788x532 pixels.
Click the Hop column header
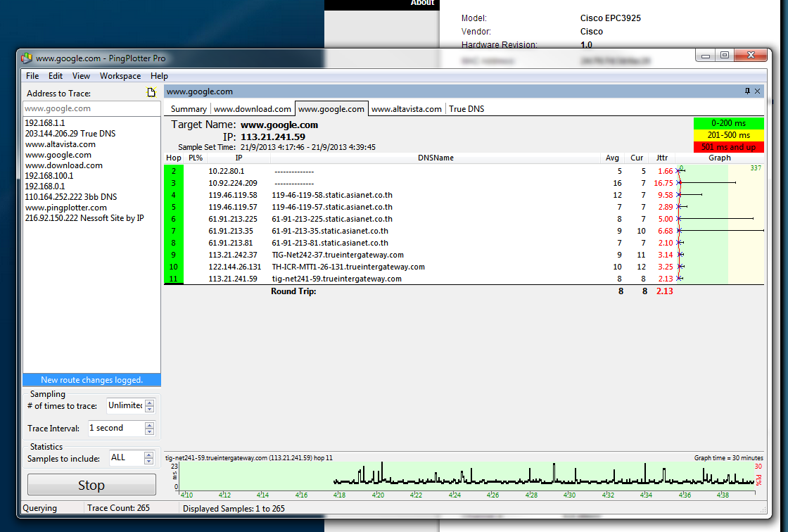click(x=173, y=158)
